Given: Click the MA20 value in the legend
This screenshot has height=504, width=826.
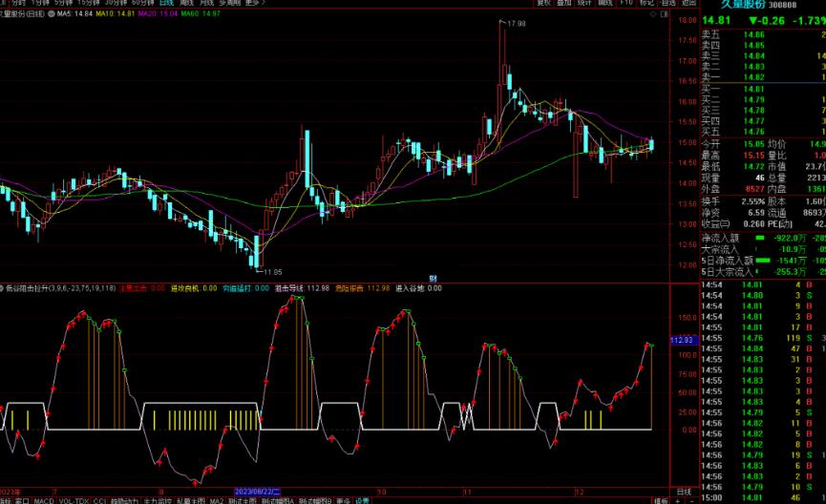Looking at the screenshot, I should pos(158,13).
